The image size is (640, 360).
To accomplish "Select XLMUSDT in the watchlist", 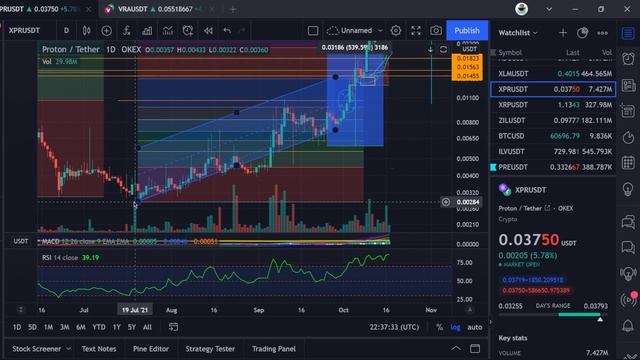I will point(553,73).
